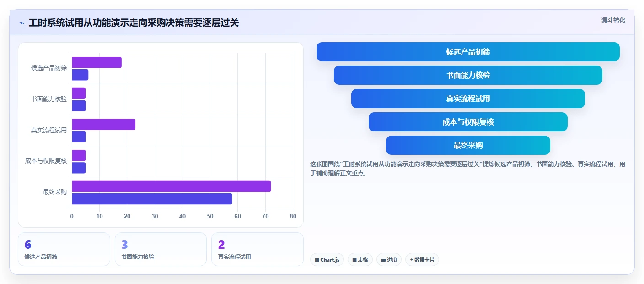The width and height of the screenshot is (644, 284).
Task: Select the 最终采购 funnel stage bar
Action: pyautogui.click(x=468, y=145)
